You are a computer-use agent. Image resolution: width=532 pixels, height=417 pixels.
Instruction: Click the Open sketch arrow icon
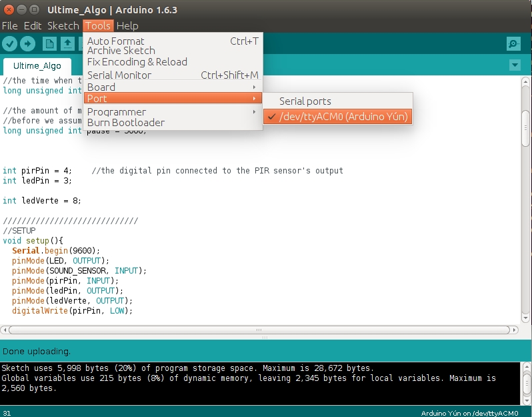click(x=67, y=44)
